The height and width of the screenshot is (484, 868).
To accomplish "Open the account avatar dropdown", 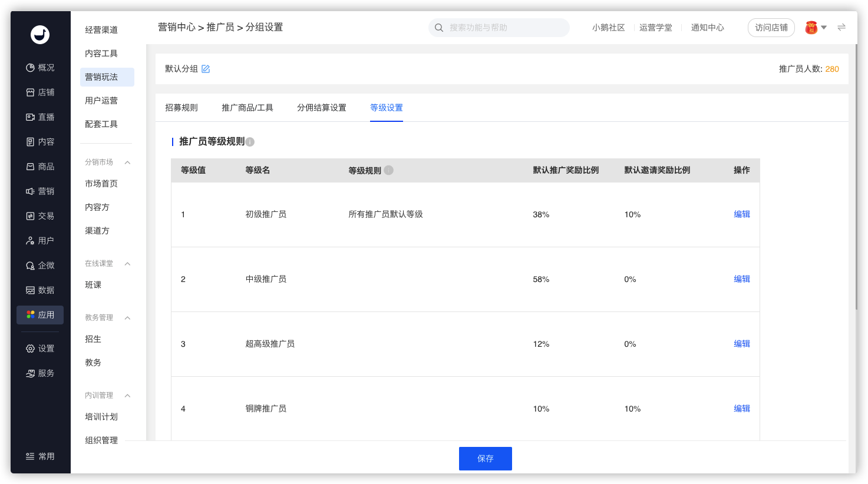I will point(816,28).
